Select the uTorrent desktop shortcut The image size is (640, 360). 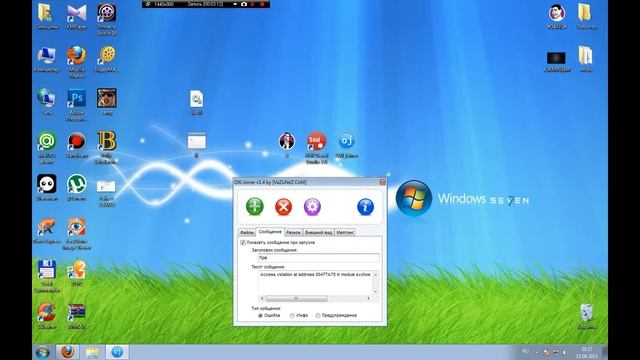[x=76, y=188]
